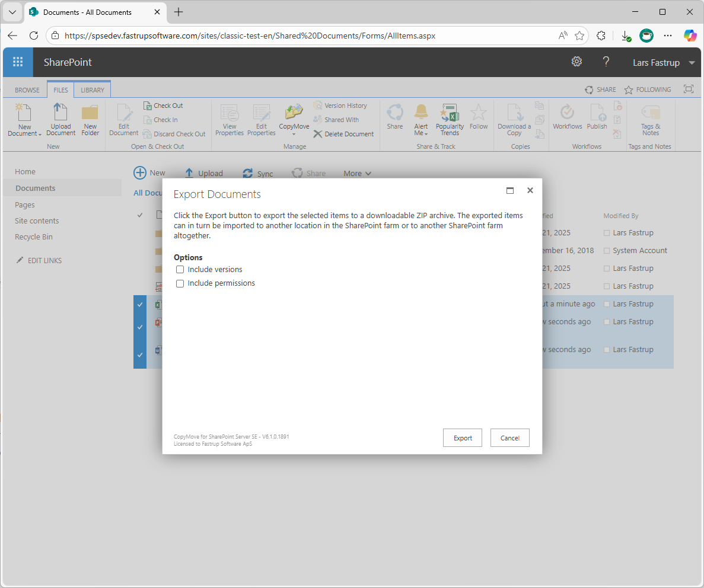The width and height of the screenshot is (704, 588).
Task: Open the More menu in the toolbar
Action: pos(356,173)
